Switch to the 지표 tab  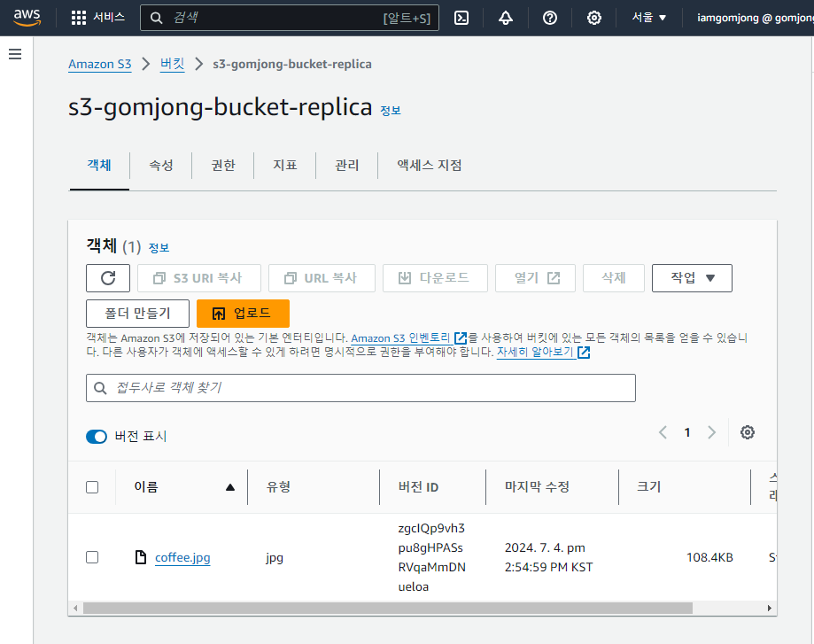click(285, 165)
